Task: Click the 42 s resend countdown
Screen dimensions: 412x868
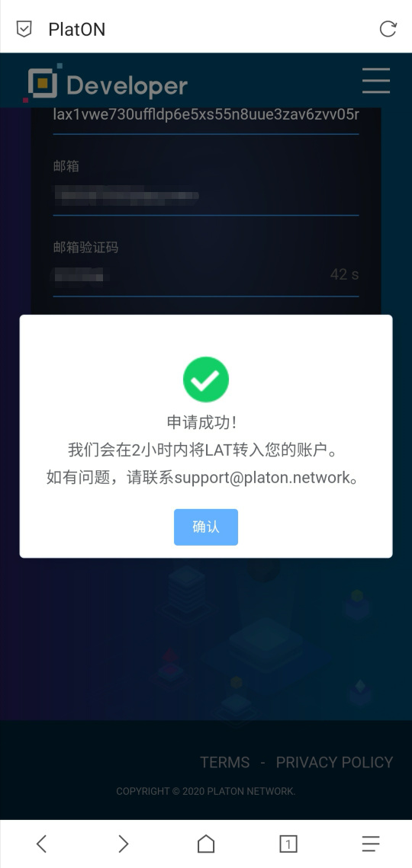Action: point(344,274)
